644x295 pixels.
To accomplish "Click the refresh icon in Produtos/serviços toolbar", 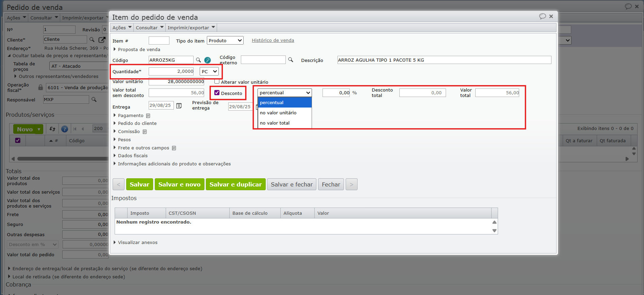I will (x=52, y=129).
